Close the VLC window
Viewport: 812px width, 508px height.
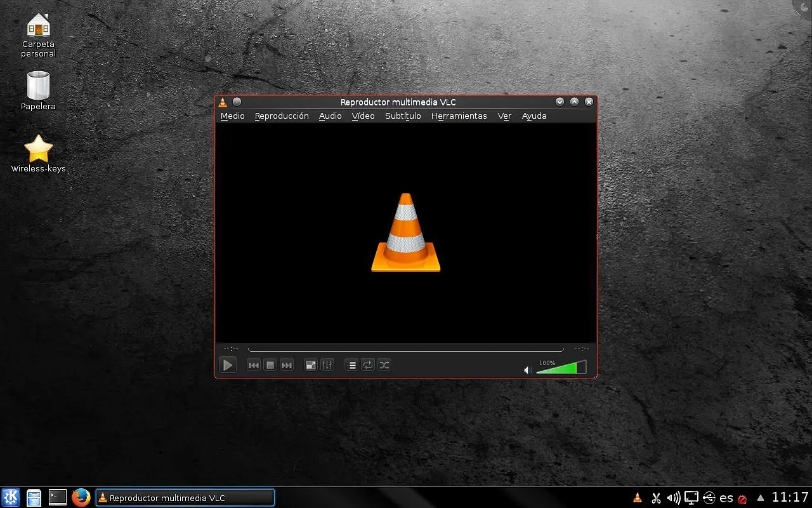(x=589, y=102)
